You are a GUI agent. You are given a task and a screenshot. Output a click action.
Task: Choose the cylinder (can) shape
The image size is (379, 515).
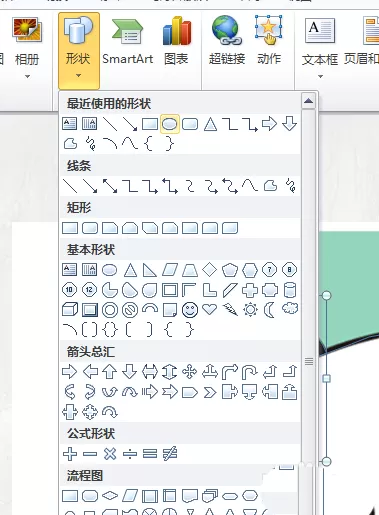point(290,290)
